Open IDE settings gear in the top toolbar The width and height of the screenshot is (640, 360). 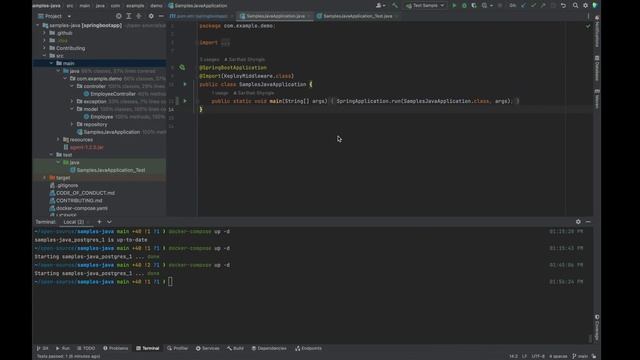click(585, 6)
